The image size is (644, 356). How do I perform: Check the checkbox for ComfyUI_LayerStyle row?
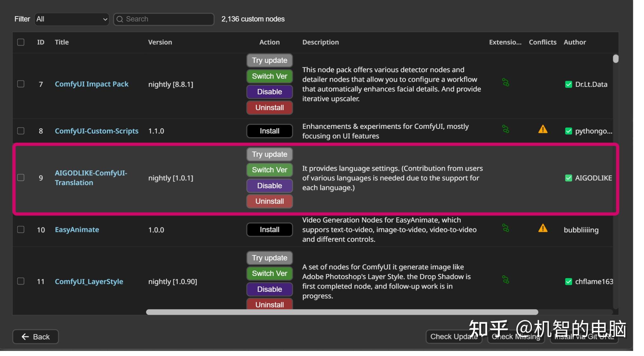pos(21,281)
